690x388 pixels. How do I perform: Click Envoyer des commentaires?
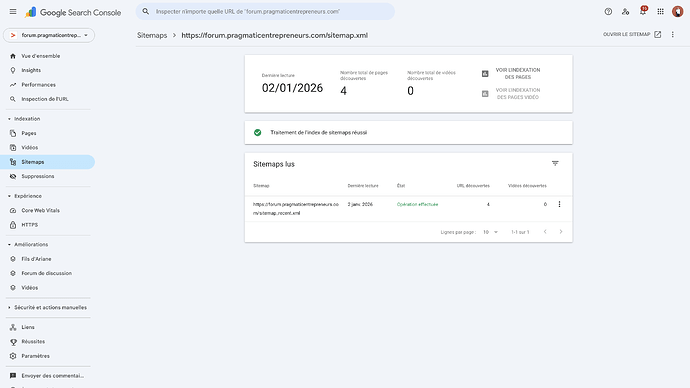click(48, 376)
